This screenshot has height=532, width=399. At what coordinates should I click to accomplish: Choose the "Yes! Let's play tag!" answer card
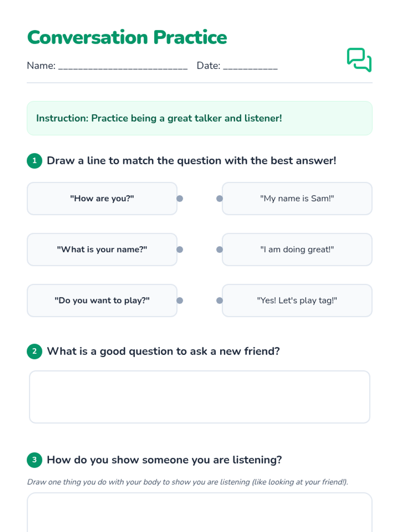click(x=297, y=301)
